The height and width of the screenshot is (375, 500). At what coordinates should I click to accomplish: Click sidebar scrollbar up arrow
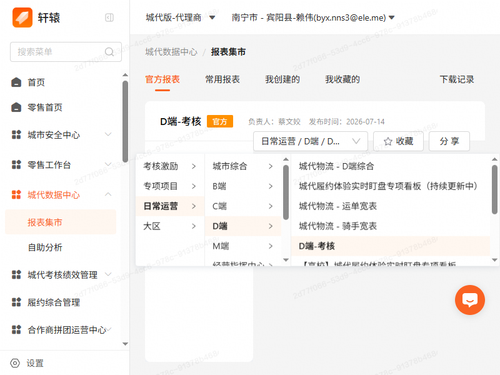[125, 75]
